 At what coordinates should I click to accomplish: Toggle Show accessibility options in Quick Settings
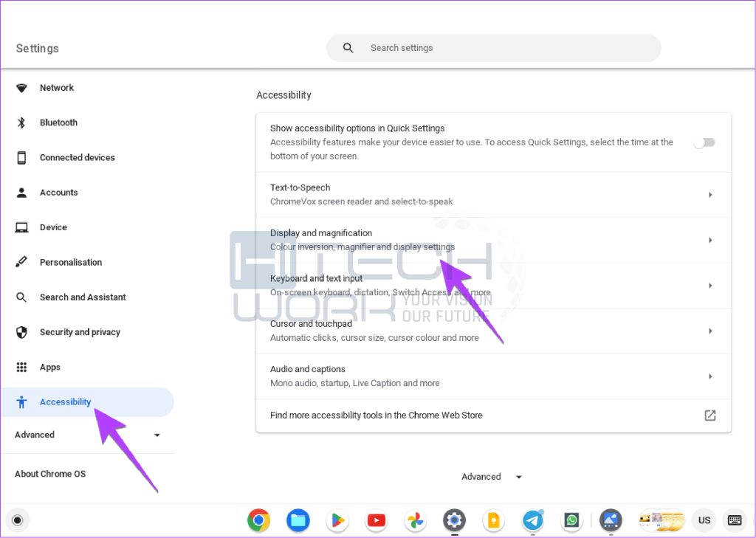pos(704,142)
